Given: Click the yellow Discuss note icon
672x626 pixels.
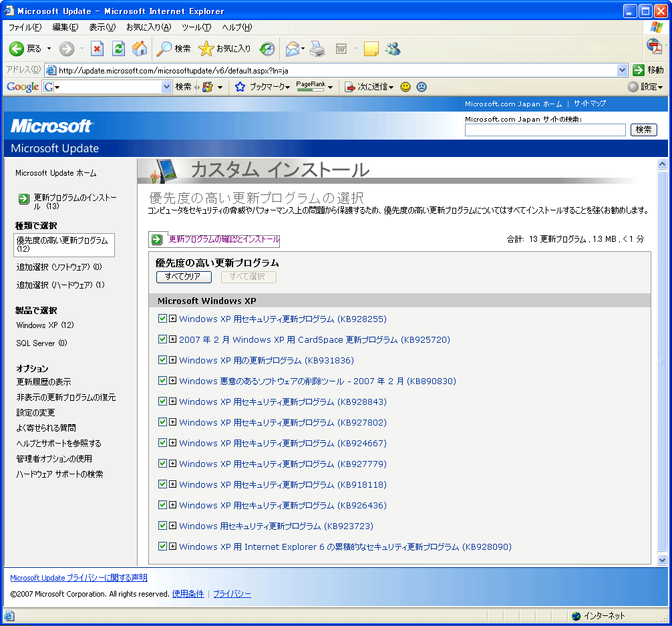Looking at the screenshot, I should pos(371,49).
